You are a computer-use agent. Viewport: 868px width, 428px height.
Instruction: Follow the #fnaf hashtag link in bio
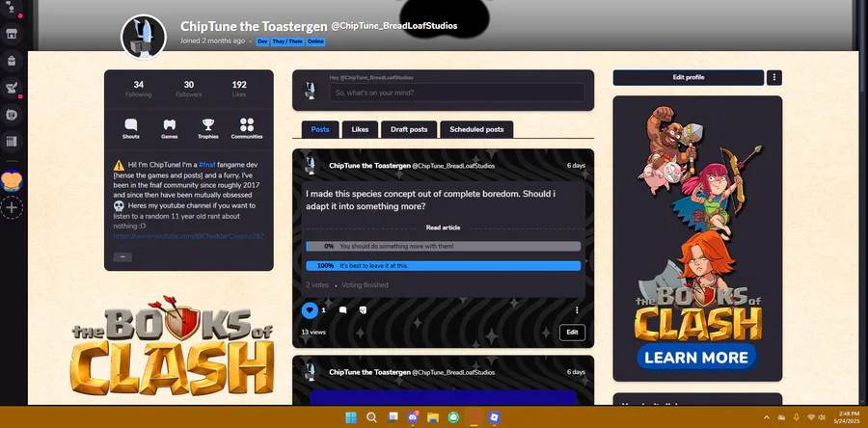click(x=207, y=165)
